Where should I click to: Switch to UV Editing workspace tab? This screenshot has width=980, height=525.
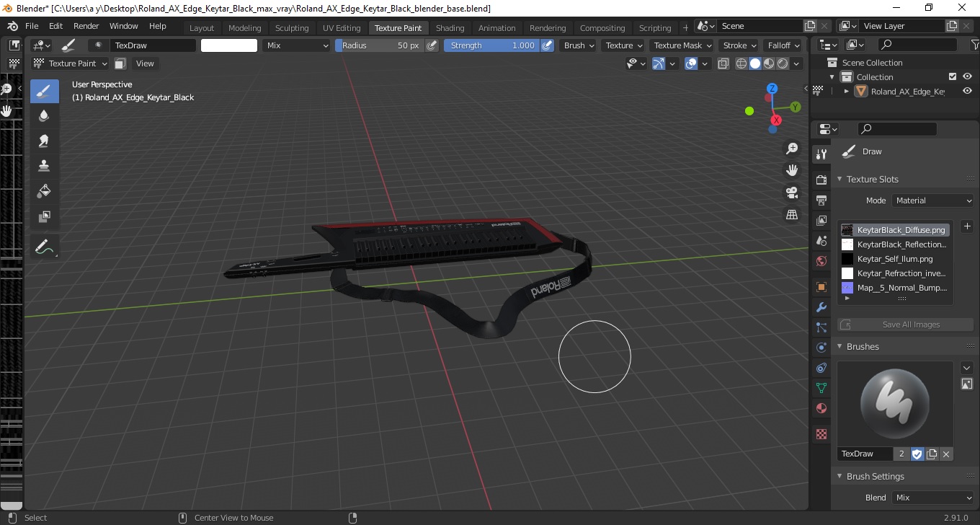(x=342, y=28)
